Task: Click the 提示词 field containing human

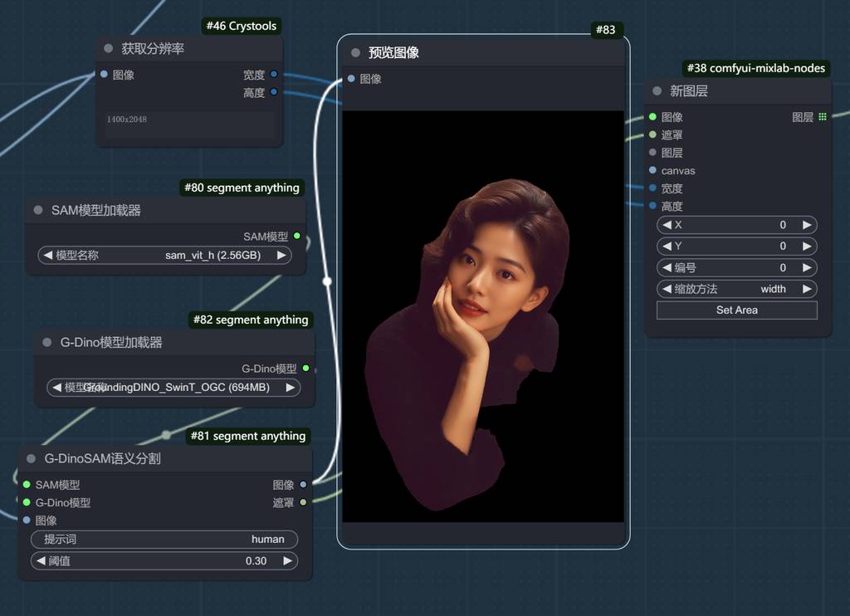Action: coord(164,539)
